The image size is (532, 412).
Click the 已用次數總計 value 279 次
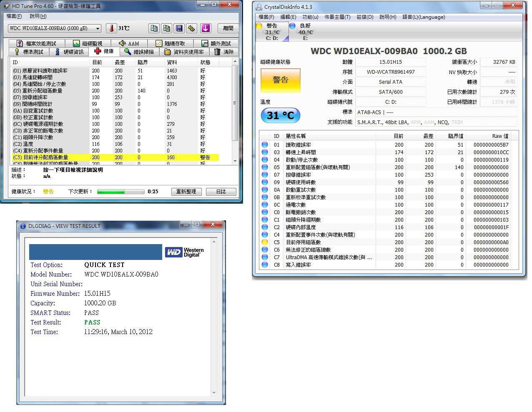(499, 92)
